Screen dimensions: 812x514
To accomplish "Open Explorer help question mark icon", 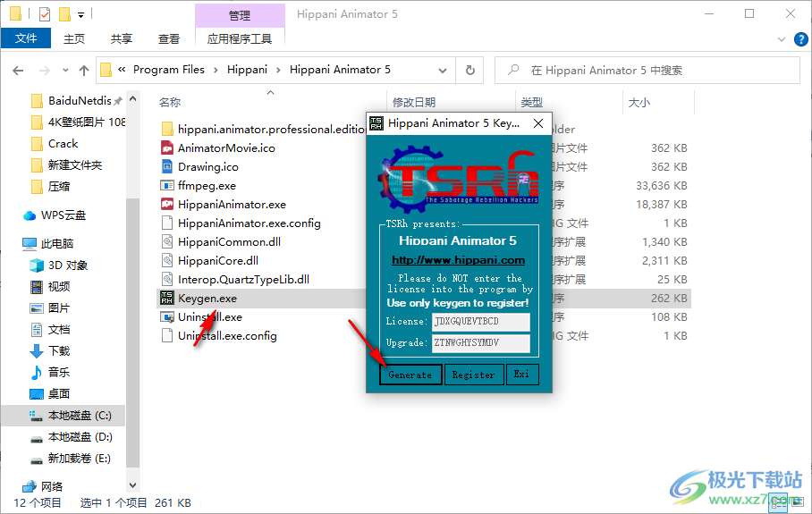I will [x=800, y=39].
